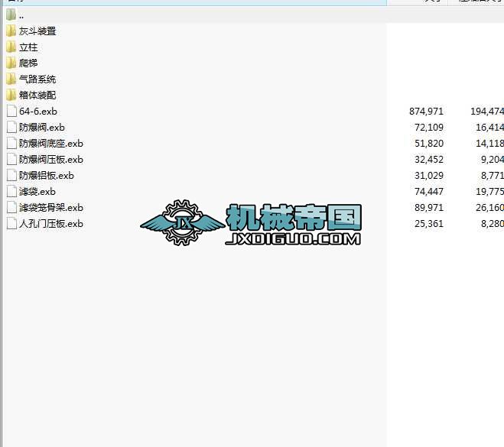Select the file name 滤袋.exb
Screen dimensions: 504x447
click(x=37, y=192)
